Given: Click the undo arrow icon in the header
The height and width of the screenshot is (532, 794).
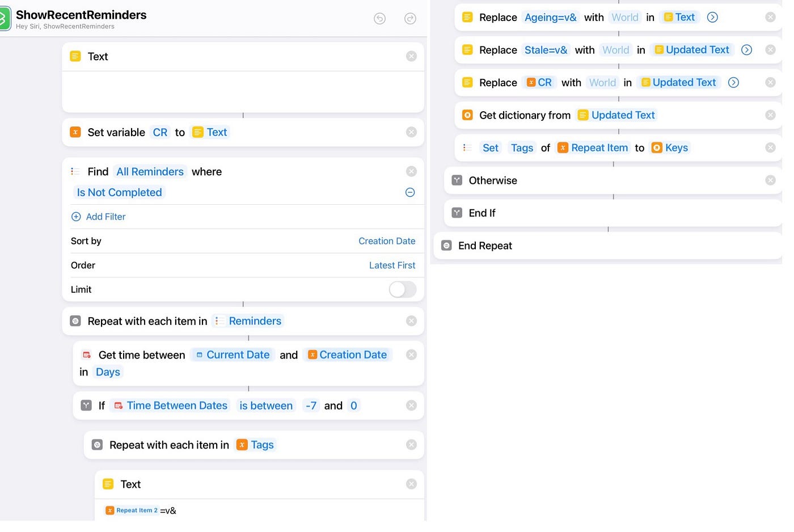Looking at the screenshot, I should [380, 19].
